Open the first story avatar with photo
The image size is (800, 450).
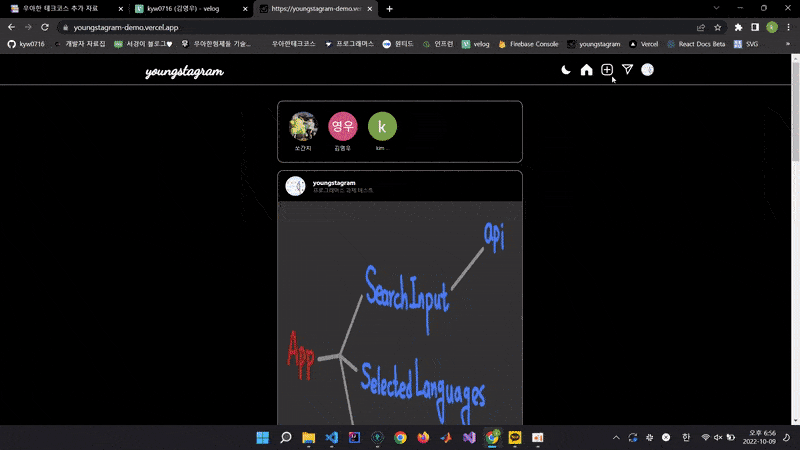click(x=303, y=127)
